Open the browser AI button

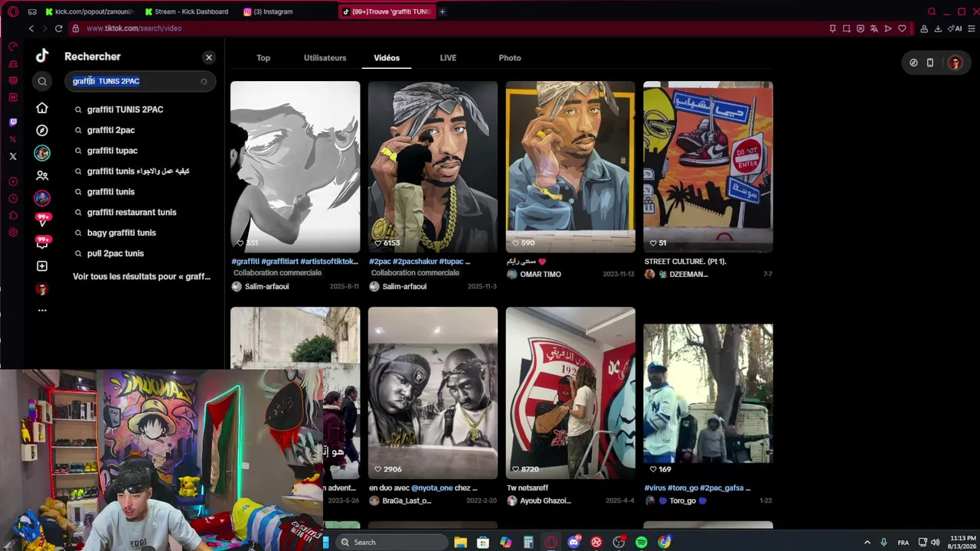pos(955,28)
